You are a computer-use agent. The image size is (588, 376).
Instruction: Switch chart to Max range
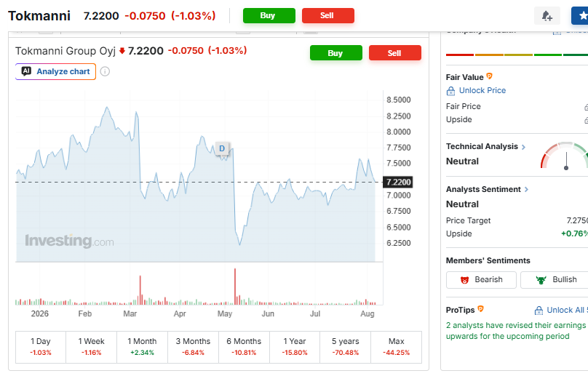click(397, 347)
